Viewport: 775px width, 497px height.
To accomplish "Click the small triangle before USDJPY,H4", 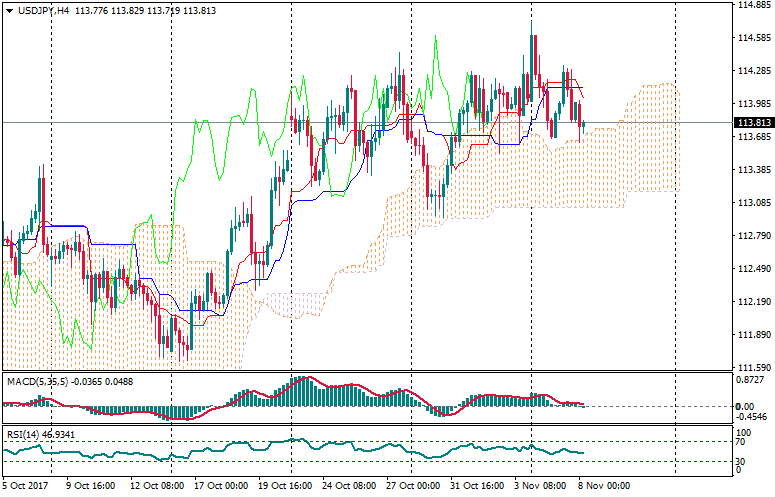I will coord(9,10).
